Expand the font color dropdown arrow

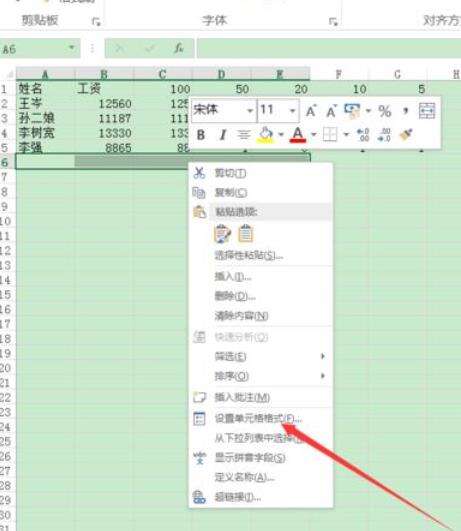(x=314, y=135)
